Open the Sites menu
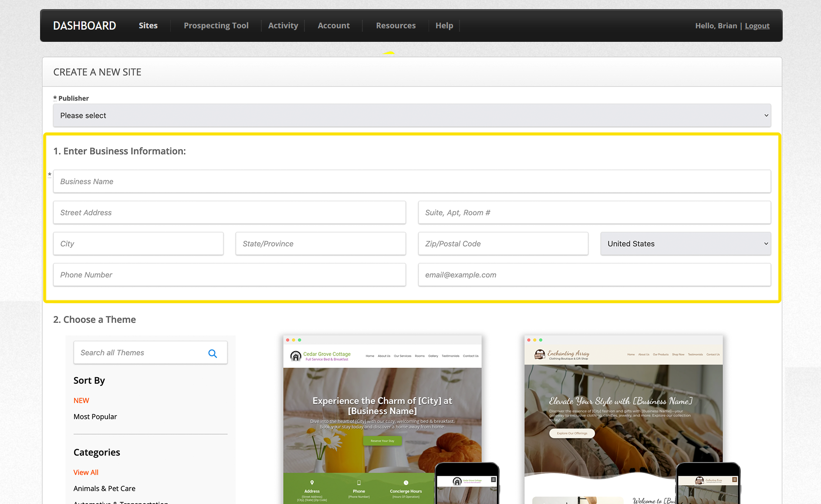This screenshot has height=504, width=821. pos(148,26)
